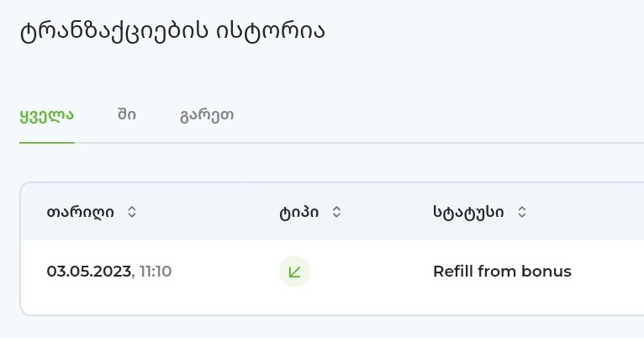The image size is (644, 338).
Task: Click the transaction time 11:10
Action: click(156, 272)
